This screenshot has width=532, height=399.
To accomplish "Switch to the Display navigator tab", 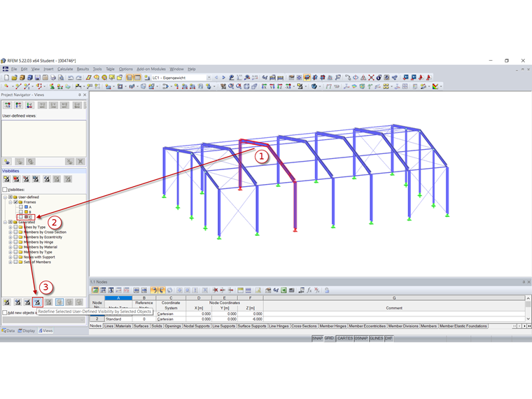I will point(27,330).
